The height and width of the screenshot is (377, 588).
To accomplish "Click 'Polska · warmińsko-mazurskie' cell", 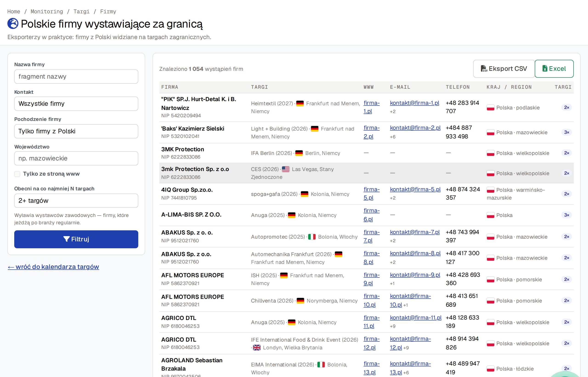I will [x=516, y=194].
